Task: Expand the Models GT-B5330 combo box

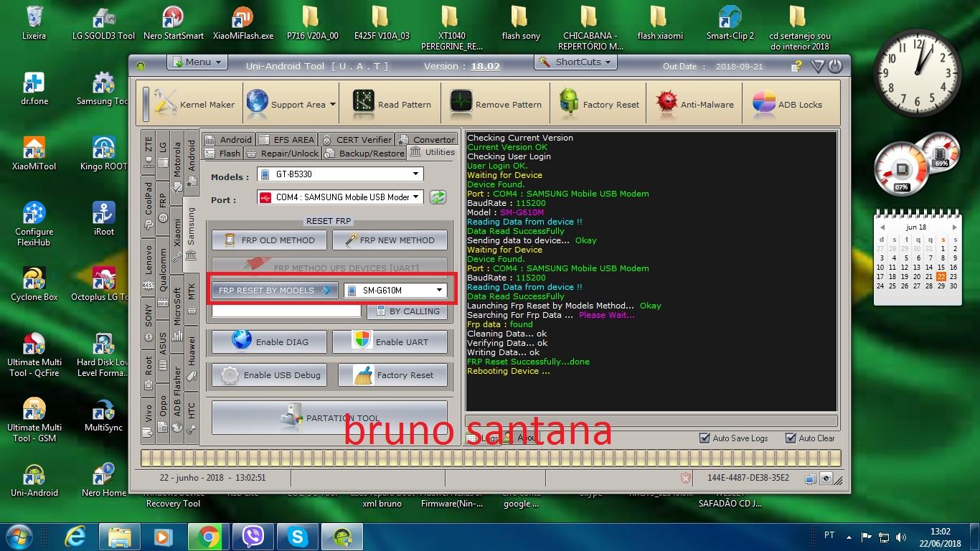Action: point(415,174)
